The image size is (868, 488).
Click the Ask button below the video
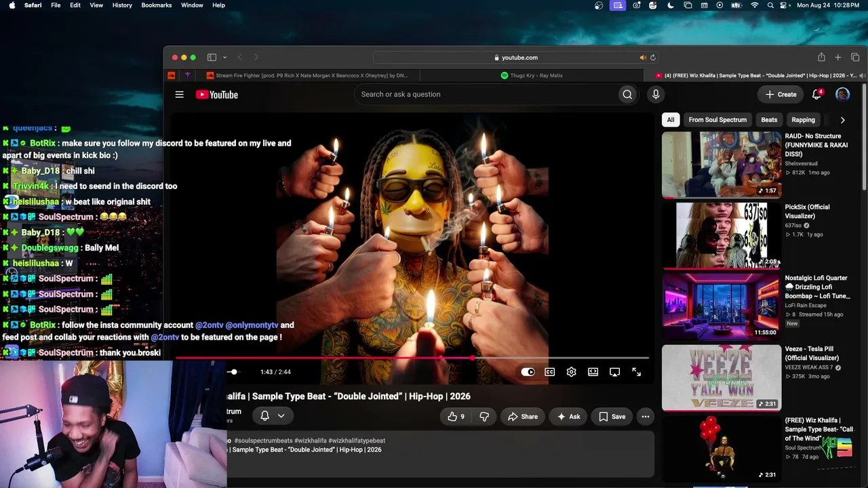point(568,417)
